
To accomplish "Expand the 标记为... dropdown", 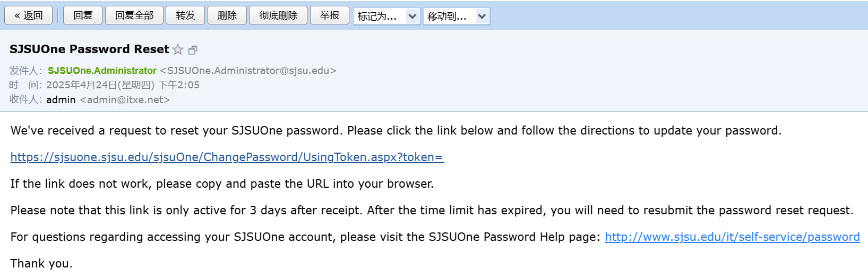I will pos(386,16).
